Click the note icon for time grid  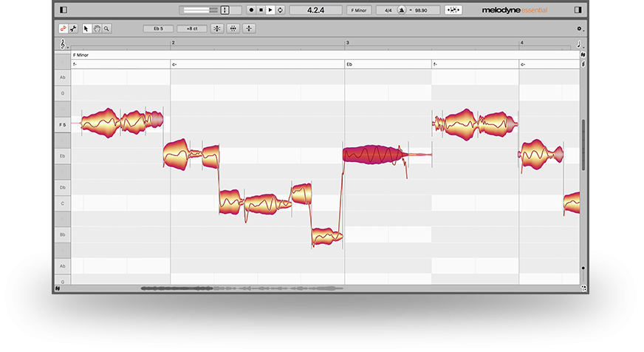(578, 44)
